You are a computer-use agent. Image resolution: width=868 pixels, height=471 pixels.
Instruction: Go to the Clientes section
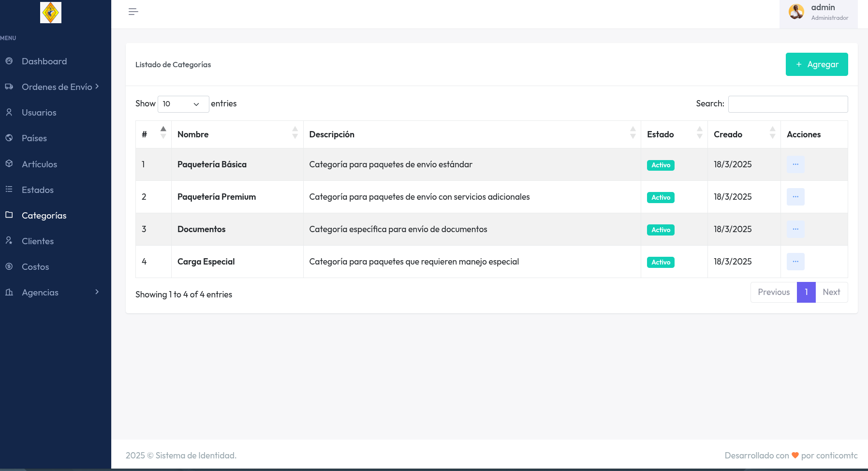pyautogui.click(x=38, y=241)
